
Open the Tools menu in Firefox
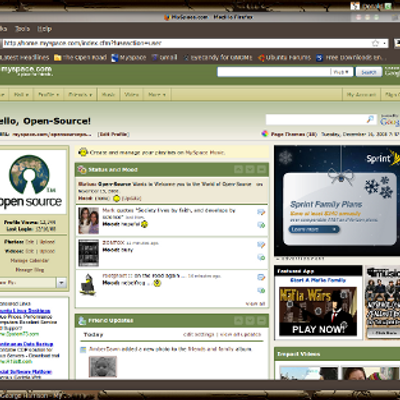[x=22, y=29]
